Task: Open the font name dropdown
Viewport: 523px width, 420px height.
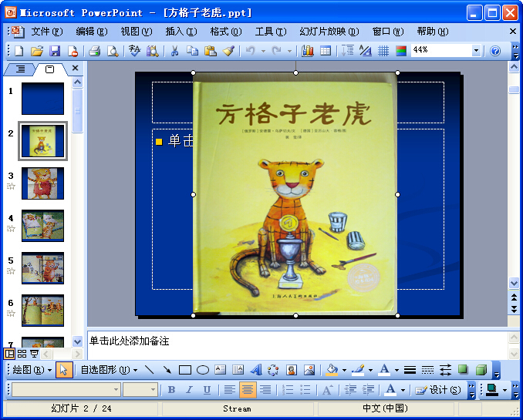Action: pos(116,390)
